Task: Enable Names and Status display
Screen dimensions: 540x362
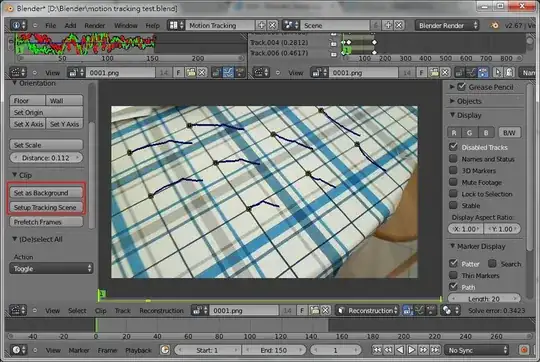Action: click(454, 158)
